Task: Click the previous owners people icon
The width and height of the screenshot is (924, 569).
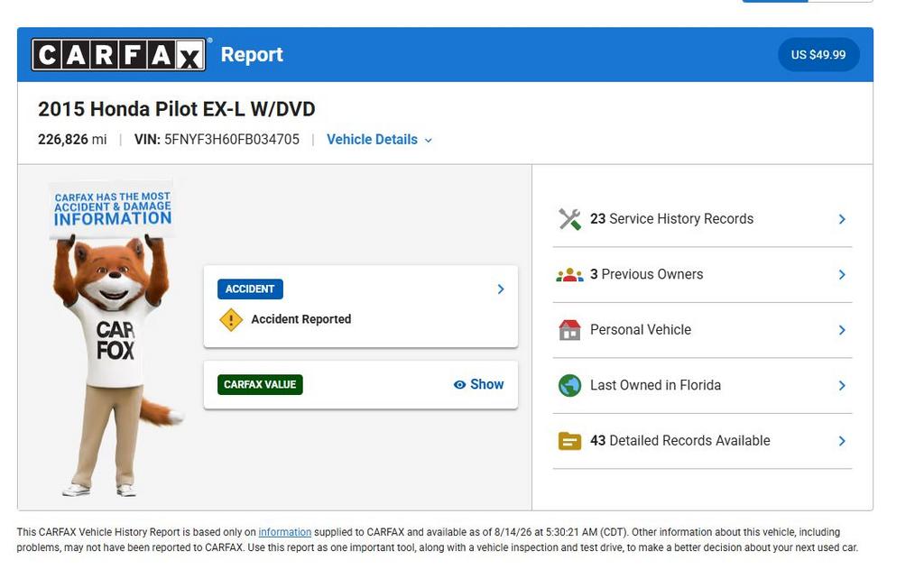Action: tap(569, 274)
